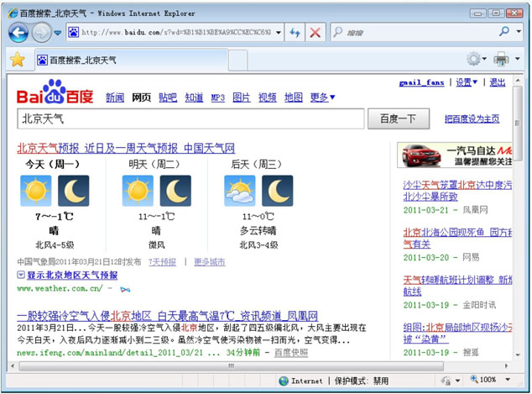Click today's sunny weather icon
The image size is (532, 394).
pyautogui.click(x=35, y=191)
